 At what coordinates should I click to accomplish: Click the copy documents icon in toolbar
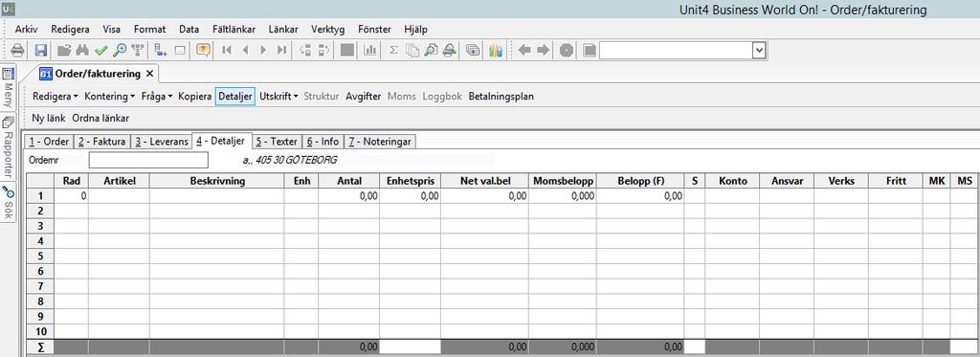point(412,51)
